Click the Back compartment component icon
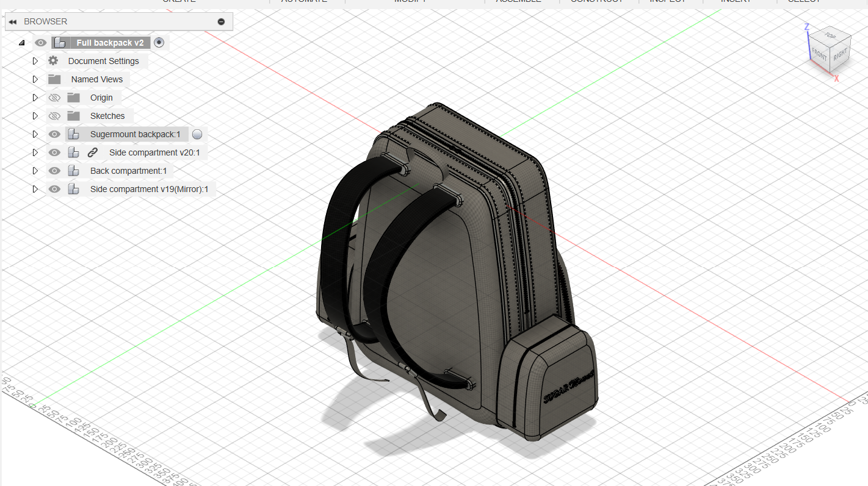 [x=73, y=171]
